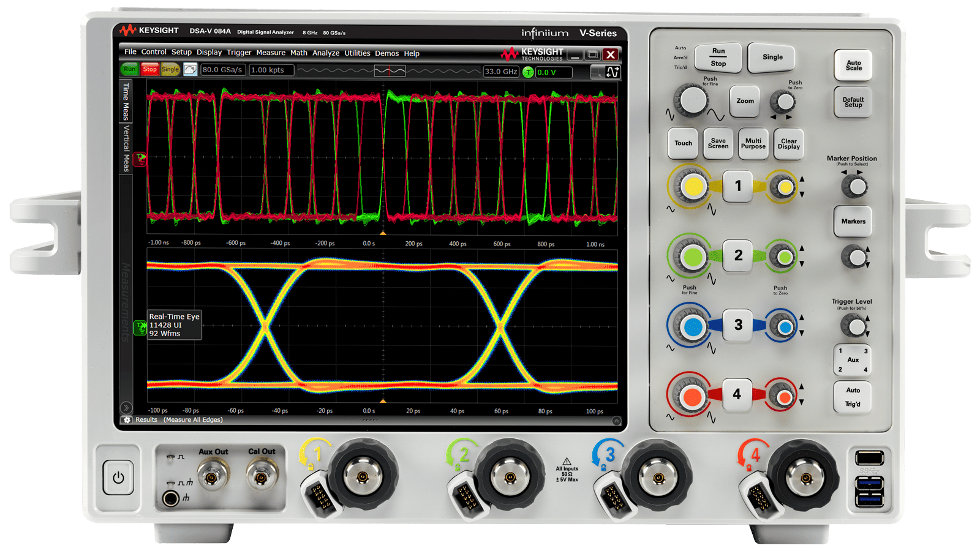
Task: Switch to the Time Meas side tab
Action: coord(126,102)
